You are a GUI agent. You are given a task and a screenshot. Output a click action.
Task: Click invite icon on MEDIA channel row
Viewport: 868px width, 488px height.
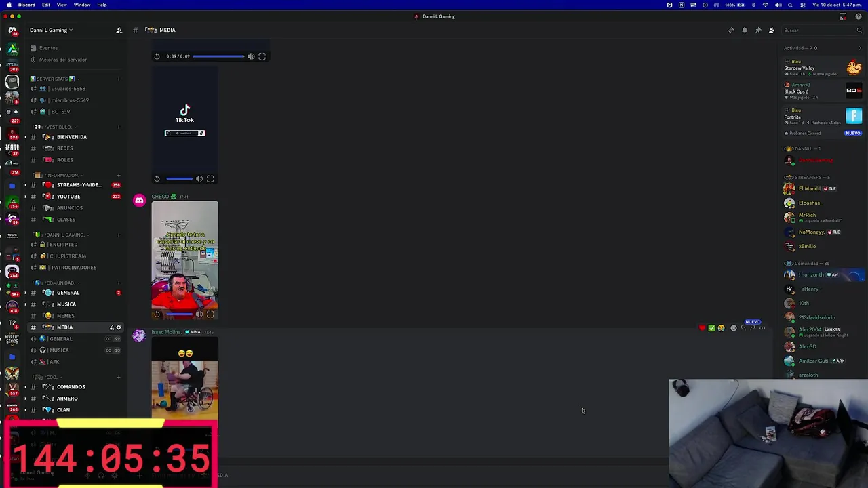(112, 327)
